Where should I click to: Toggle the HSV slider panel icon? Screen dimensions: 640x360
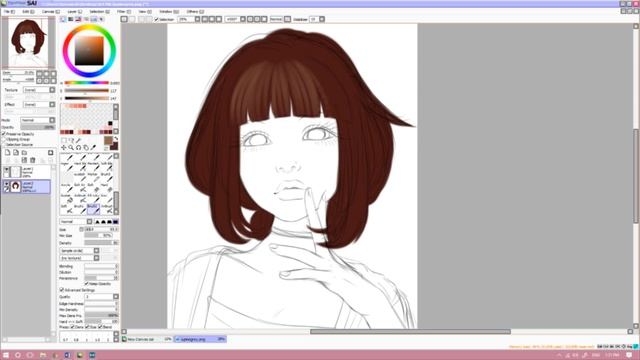tap(78, 19)
